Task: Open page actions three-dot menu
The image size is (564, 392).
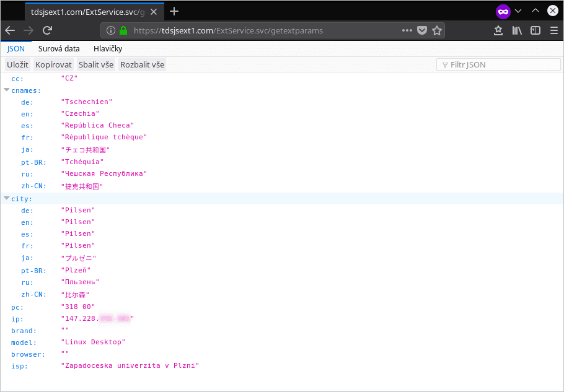Action: point(407,30)
